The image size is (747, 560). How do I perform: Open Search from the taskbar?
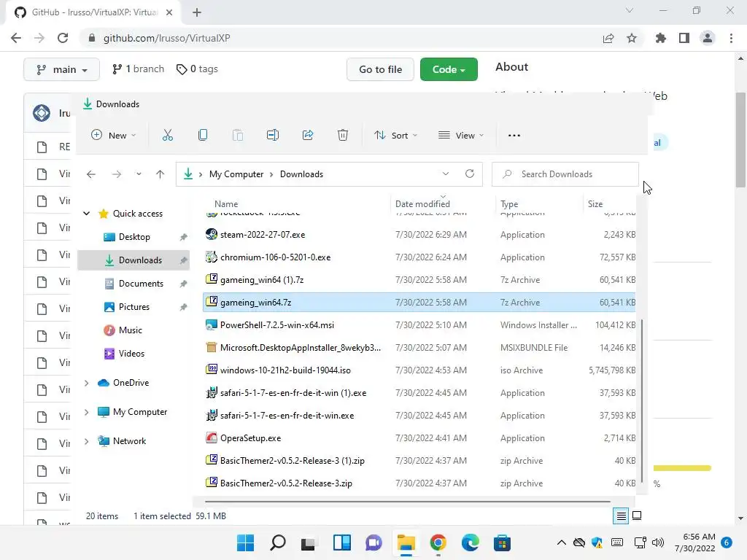(277, 542)
